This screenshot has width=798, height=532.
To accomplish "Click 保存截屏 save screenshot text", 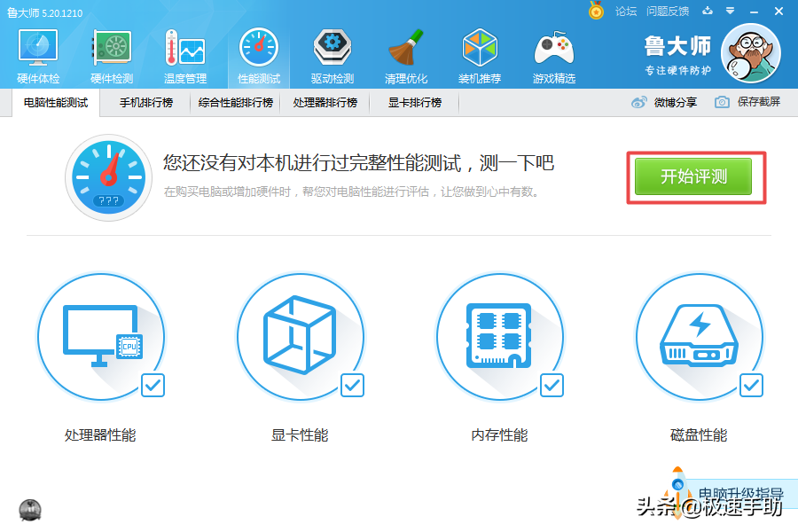I will pyautogui.click(x=759, y=102).
